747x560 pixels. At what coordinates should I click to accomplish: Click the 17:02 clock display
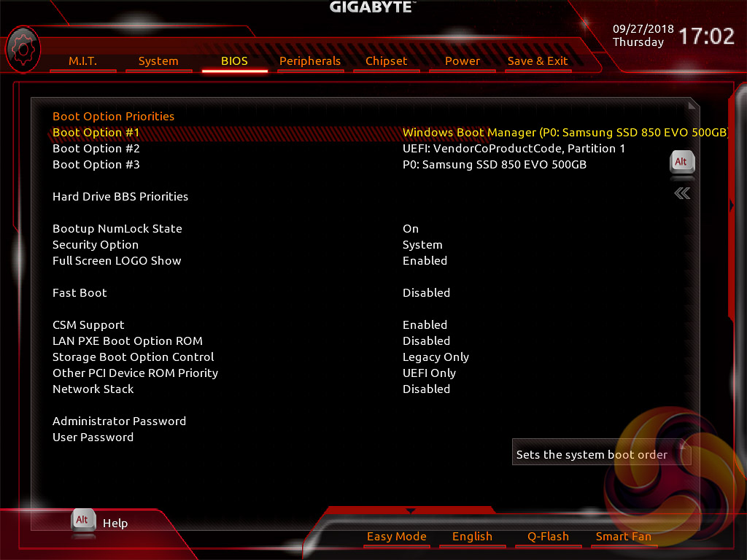pyautogui.click(x=706, y=36)
